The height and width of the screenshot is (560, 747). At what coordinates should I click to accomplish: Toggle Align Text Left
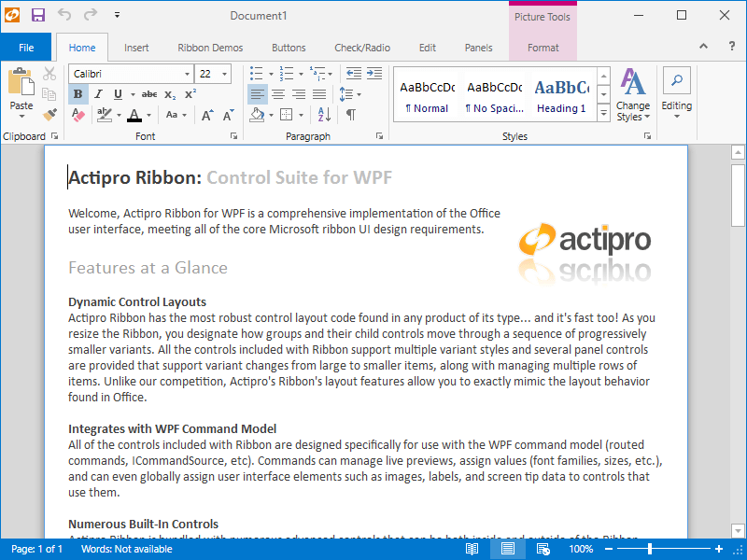(258, 94)
